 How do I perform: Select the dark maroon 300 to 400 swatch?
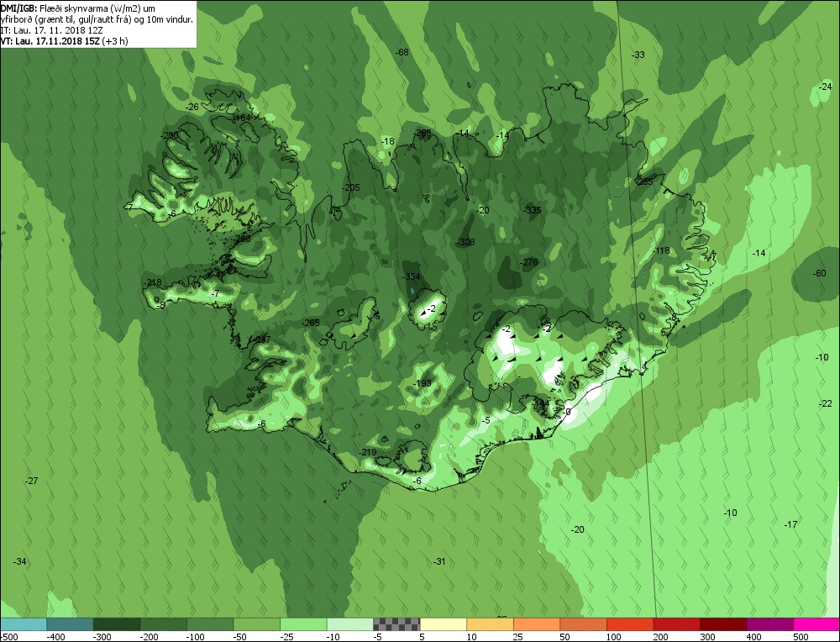[722, 624]
